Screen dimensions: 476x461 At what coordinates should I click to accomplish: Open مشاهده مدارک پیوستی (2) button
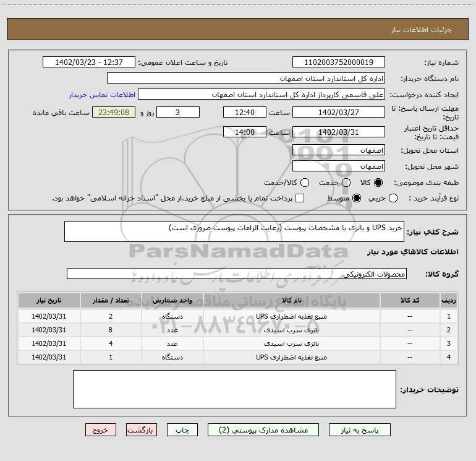coord(263,430)
